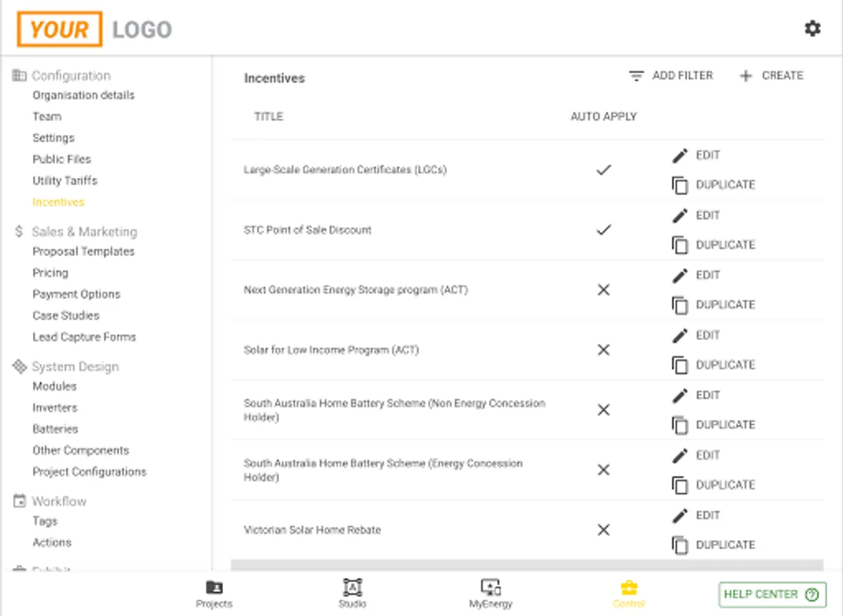
Task: Toggle auto apply cross for Solar for Low Income Program
Action: 604,350
